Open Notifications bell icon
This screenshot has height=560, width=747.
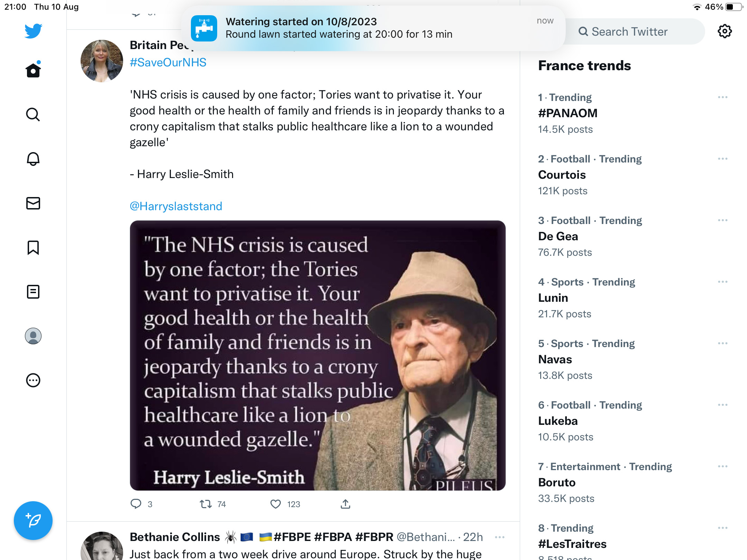(33, 159)
